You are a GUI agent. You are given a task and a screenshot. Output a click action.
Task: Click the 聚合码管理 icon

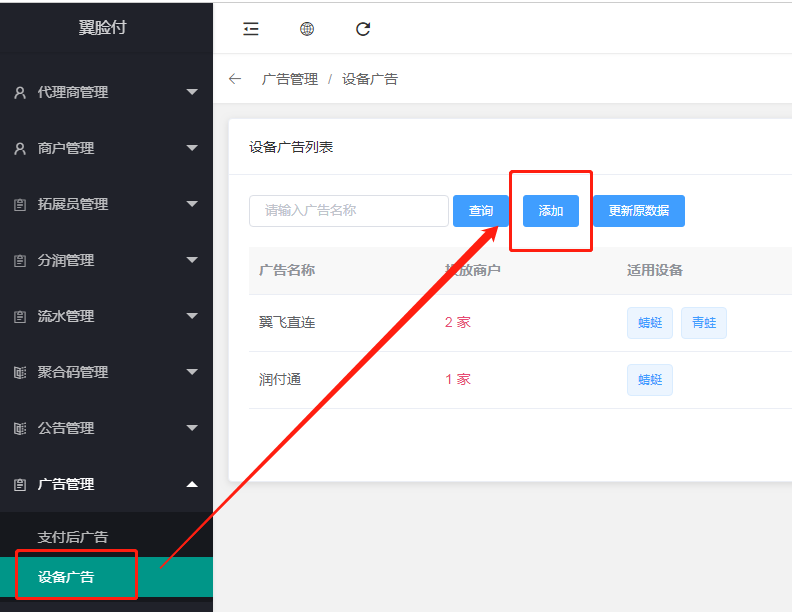point(20,373)
